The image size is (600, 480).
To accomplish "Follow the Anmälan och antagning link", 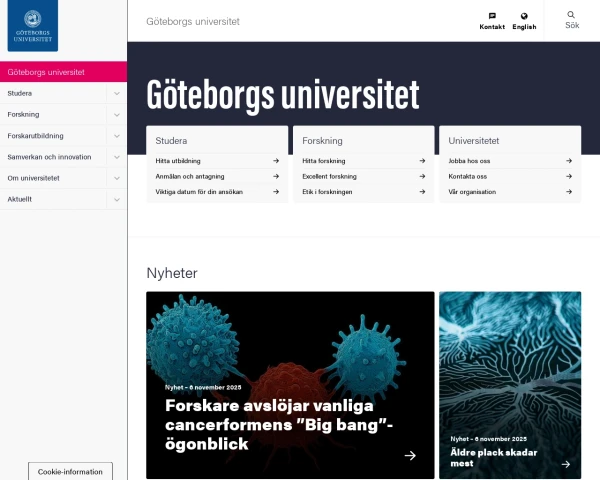I will [190, 176].
